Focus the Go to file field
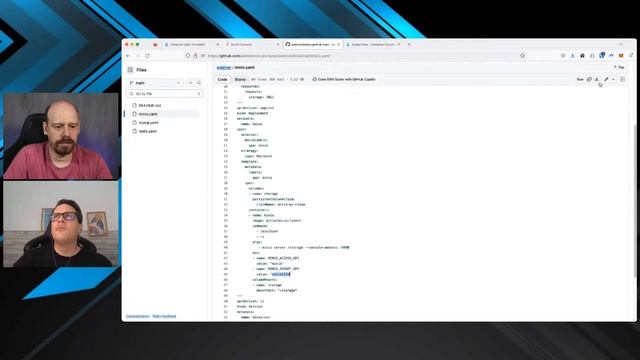The height and width of the screenshot is (360, 640). click(165, 94)
